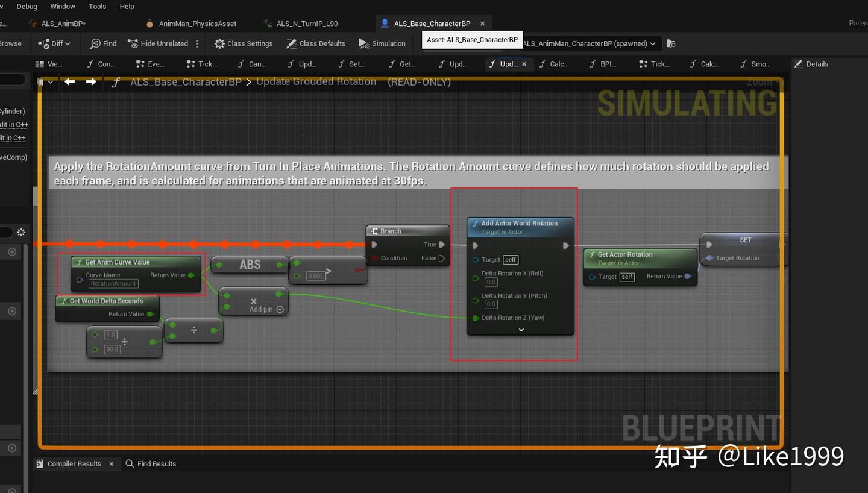Switch to the Set... function tab
The height and width of the screenshot is (493, 868).
point(351,64)
